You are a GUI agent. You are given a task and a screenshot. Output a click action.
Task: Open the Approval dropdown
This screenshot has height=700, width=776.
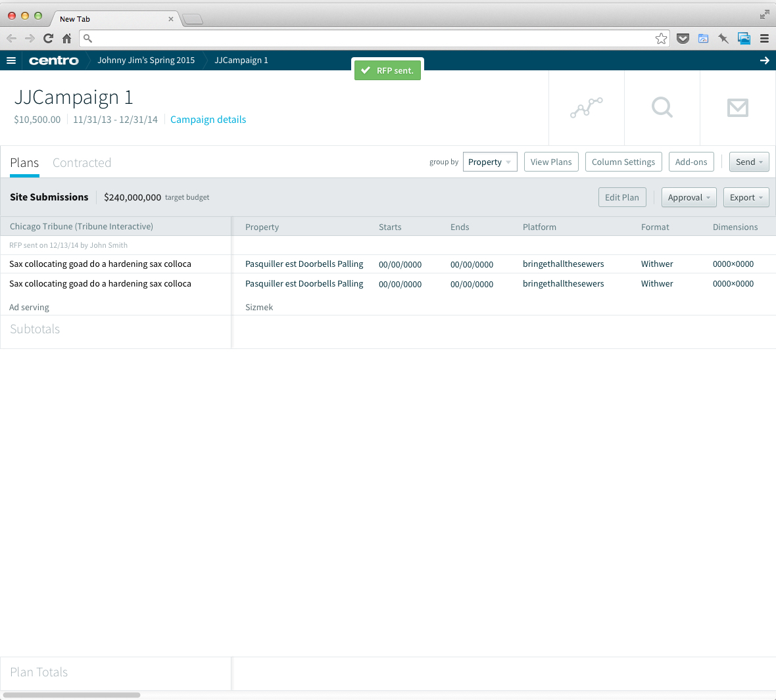click(x=689, y=197)
